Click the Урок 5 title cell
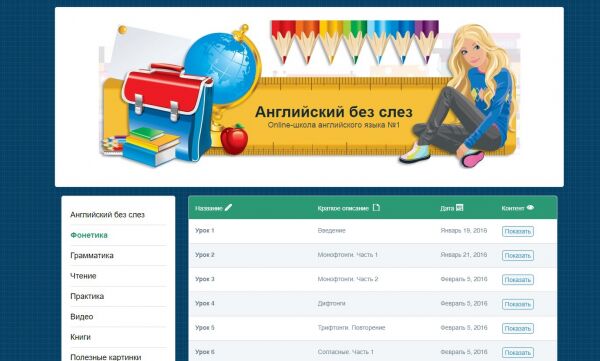The image size is (600, 361). pyautogui.click(x=205, y=328)
